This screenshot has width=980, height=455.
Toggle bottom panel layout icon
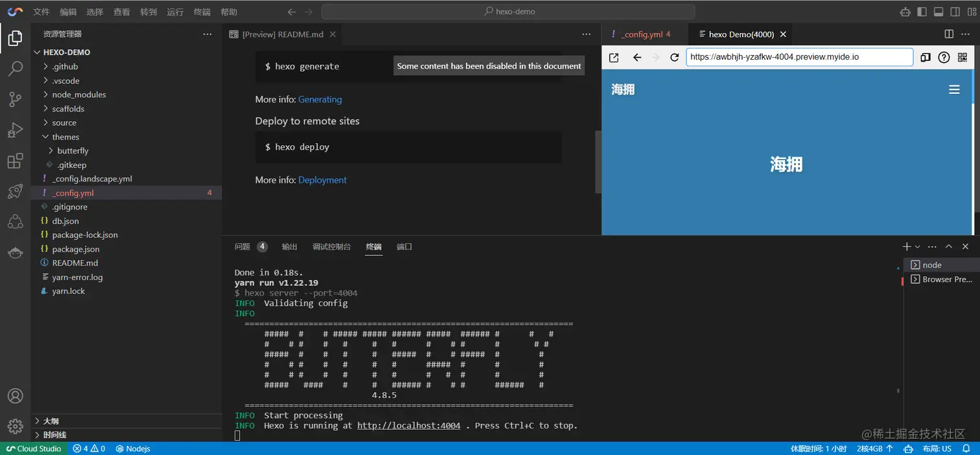(x=938, y=12)
